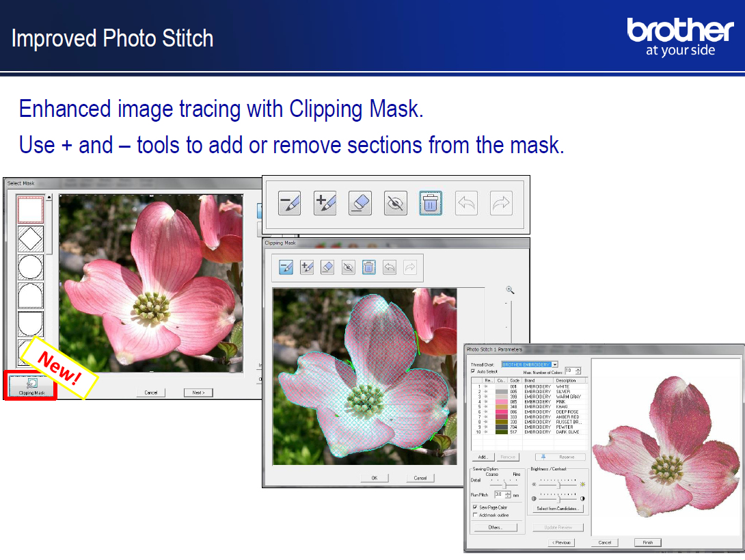The height and width of the screenshot is (560, 745).
Task: Click the undo arrow in enlarged toolbar
Action: 466,203
